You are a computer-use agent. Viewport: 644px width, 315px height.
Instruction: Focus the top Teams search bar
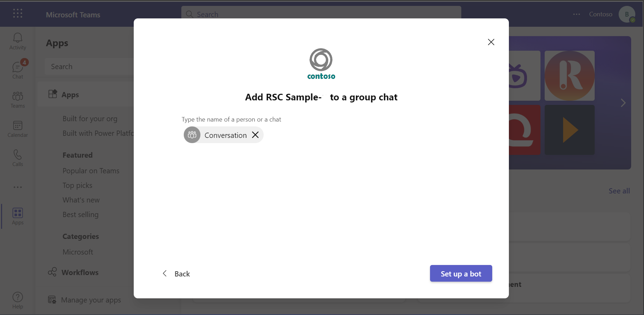tap(321, 14)
